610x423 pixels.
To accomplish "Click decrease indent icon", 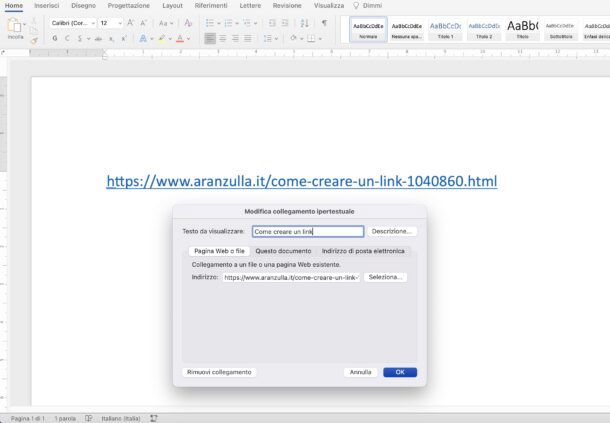I will point(272,23).
